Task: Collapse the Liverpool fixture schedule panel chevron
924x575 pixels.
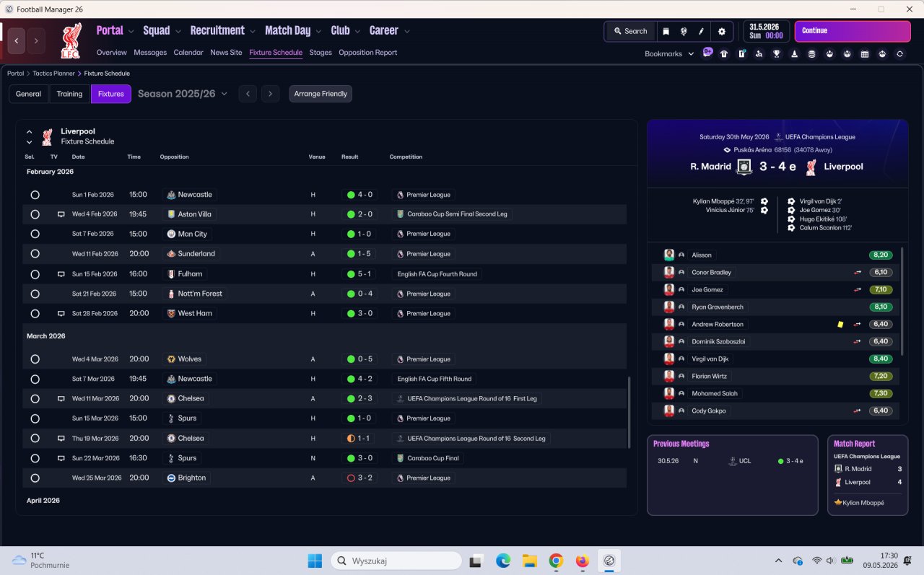Action: coord(30,132)
